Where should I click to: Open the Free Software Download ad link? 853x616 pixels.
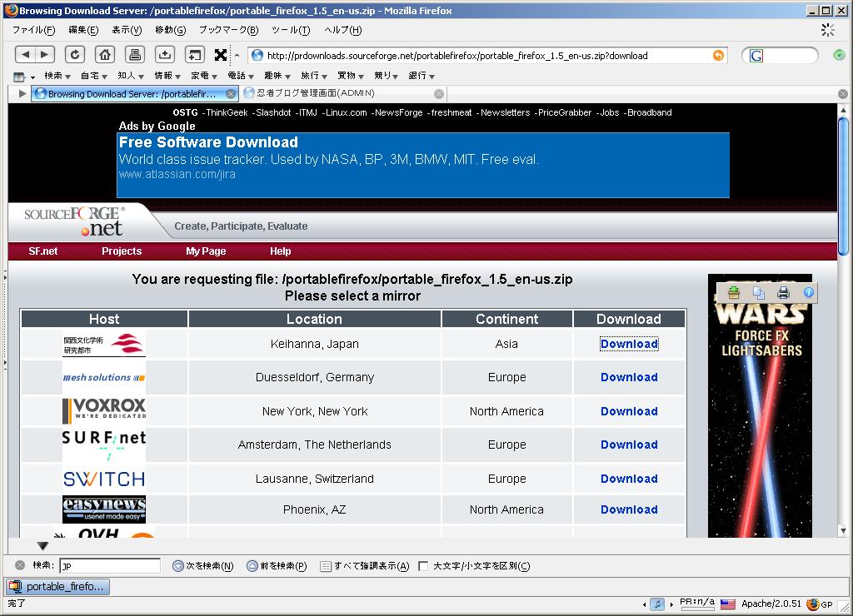208,142
